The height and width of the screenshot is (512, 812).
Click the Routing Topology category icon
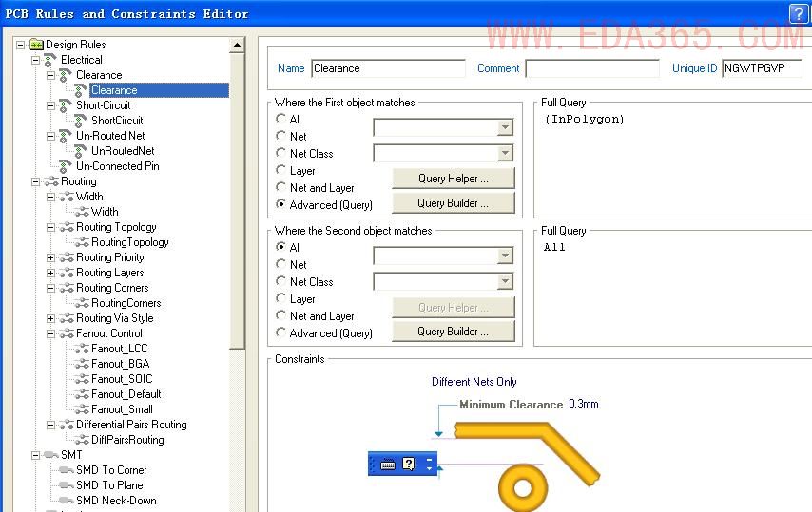67,227
